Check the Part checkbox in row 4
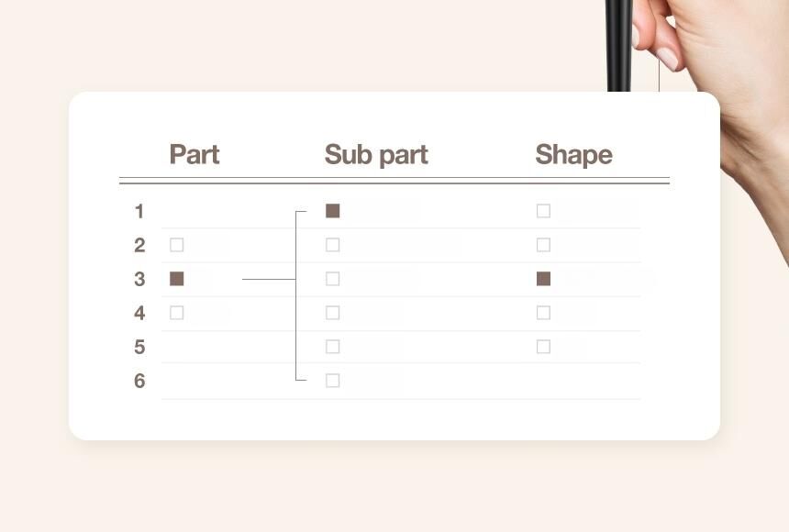The height and width of the screenshot is (532, 789). (x=177, y=313)
